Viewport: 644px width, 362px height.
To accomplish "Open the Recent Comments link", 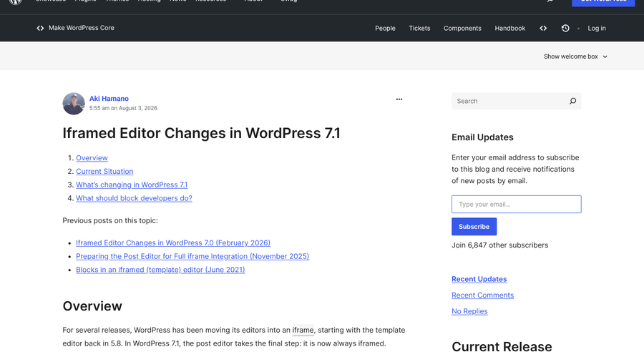I will [482, 295].
